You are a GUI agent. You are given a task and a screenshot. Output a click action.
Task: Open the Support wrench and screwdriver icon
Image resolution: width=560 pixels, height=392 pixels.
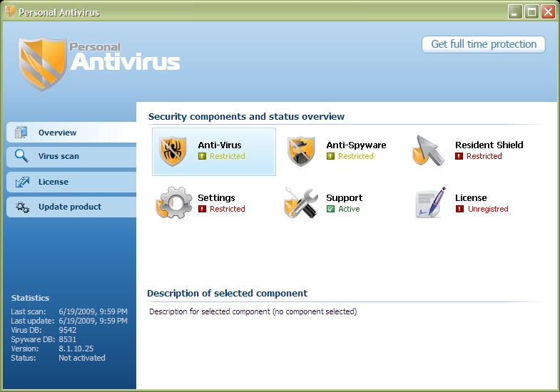pyautogui.click(x=301, y=202)
